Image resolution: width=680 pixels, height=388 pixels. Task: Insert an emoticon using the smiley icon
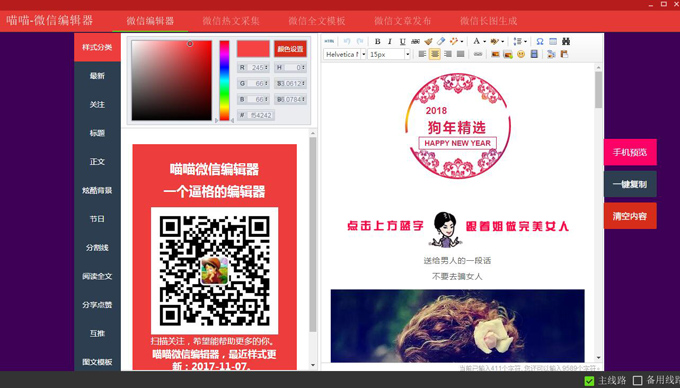tap(521, 54)
